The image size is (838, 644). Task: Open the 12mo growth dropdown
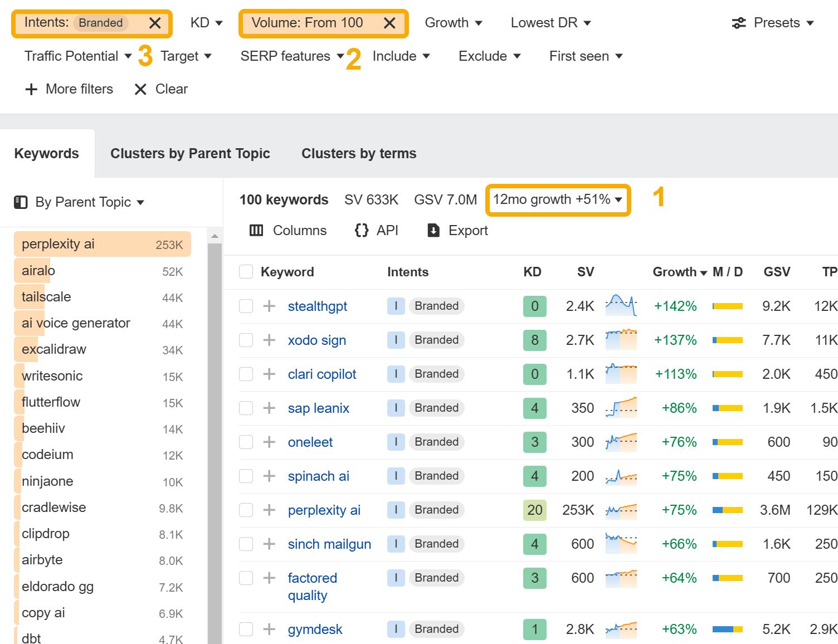pyautogui.click(x=558, y=199)
